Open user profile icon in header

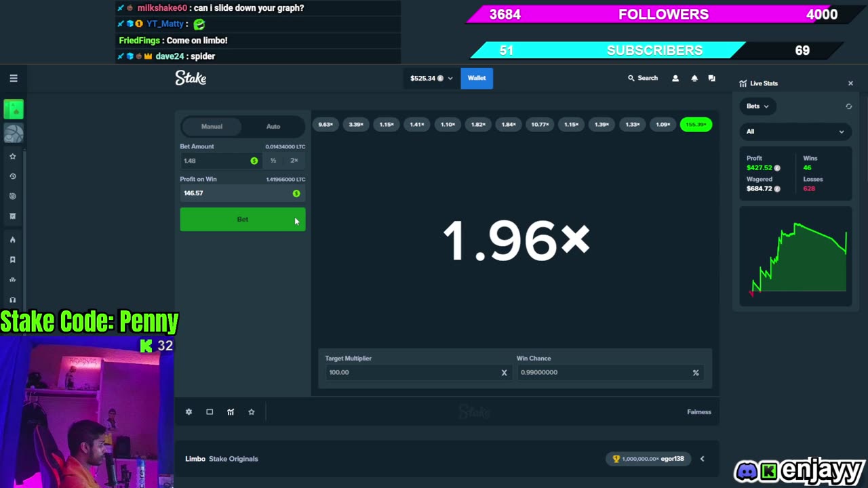[x=675, y=78]
